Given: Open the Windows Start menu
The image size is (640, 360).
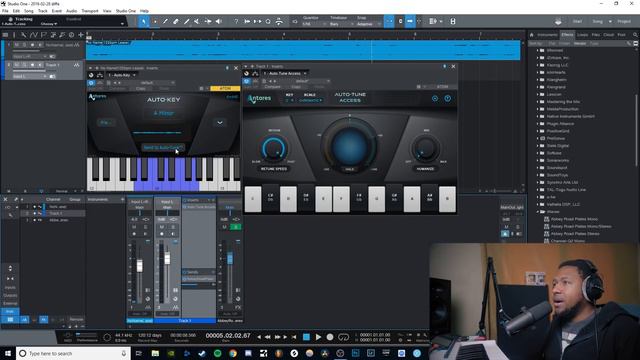Looking at the screenshot, I should coord(8,353).
